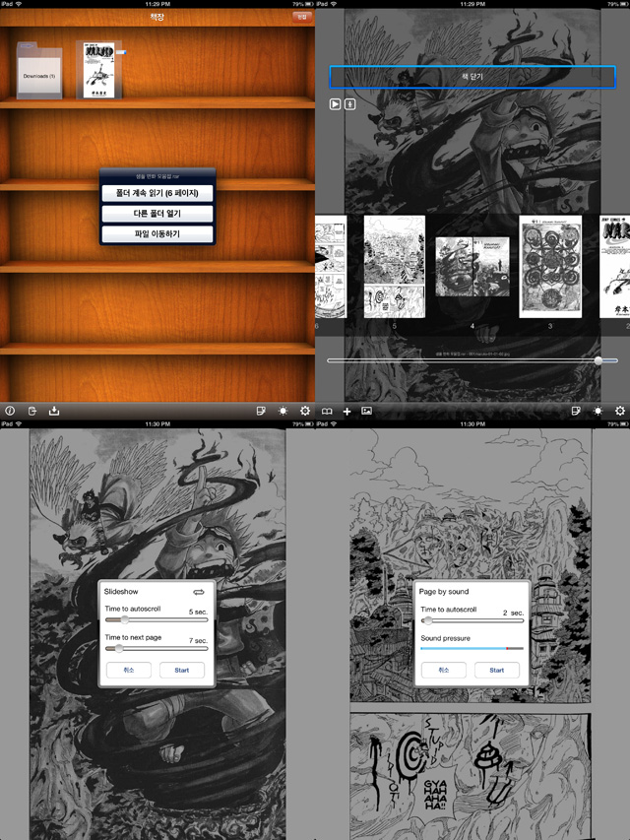Tap the open-book icon on reader toolbar

pos(327,411)
